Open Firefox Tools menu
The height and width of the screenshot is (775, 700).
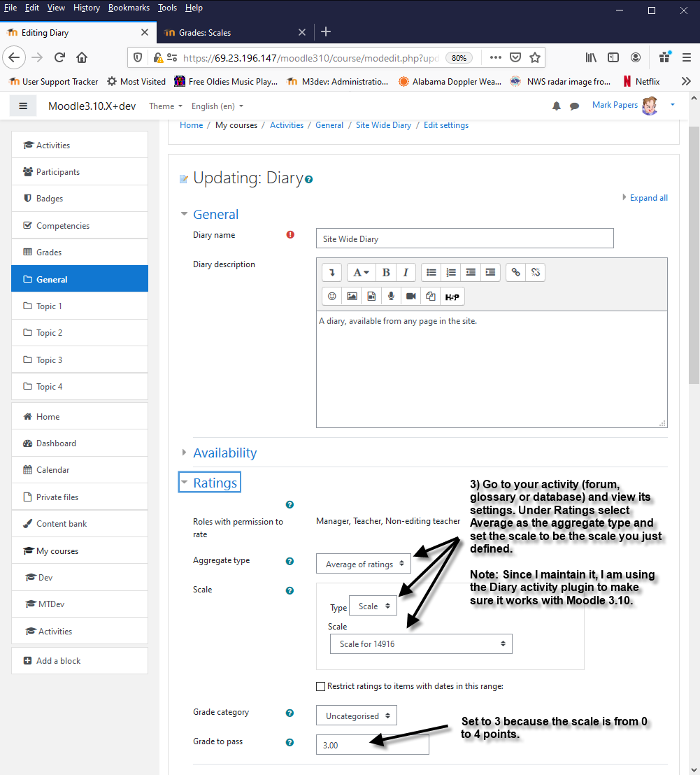(167, 8)
